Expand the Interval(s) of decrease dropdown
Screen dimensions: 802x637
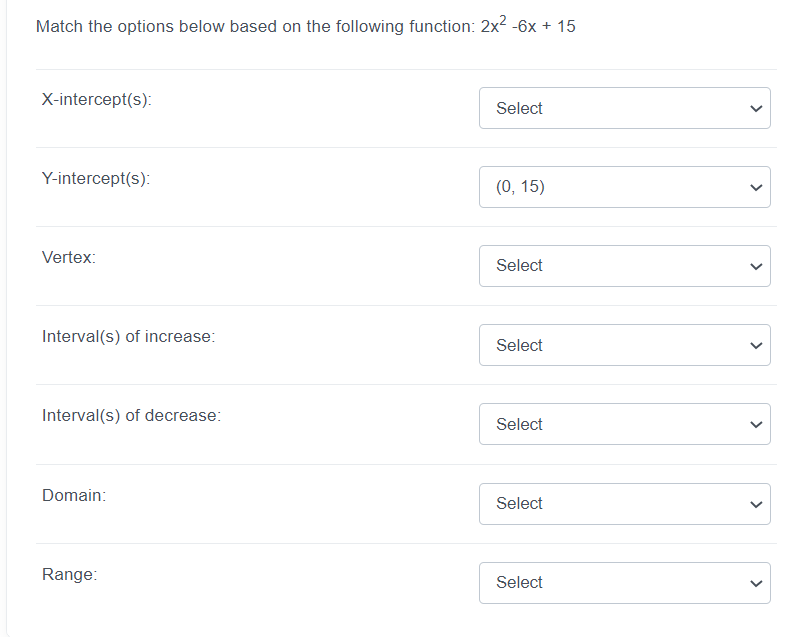(x=624, y=424)
